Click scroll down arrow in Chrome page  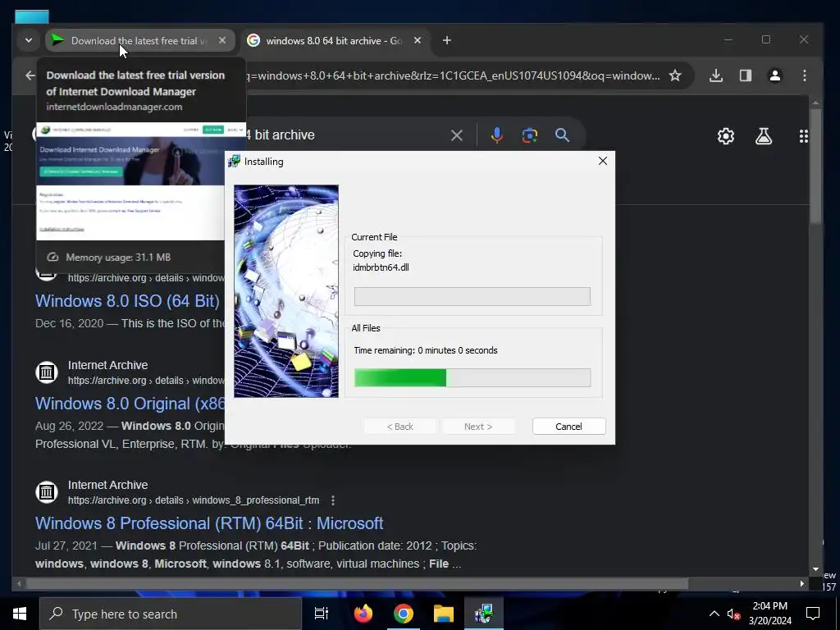pos(815,569)
